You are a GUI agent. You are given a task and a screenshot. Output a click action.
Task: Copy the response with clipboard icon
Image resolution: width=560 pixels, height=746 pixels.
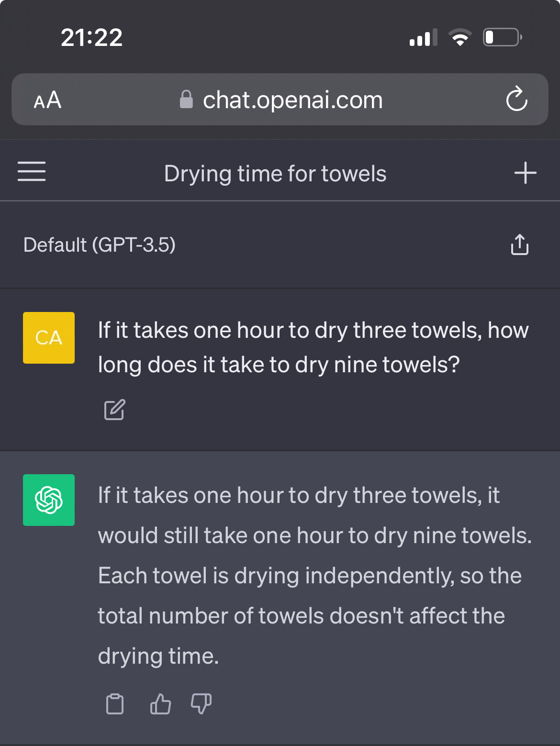[114, 704]
